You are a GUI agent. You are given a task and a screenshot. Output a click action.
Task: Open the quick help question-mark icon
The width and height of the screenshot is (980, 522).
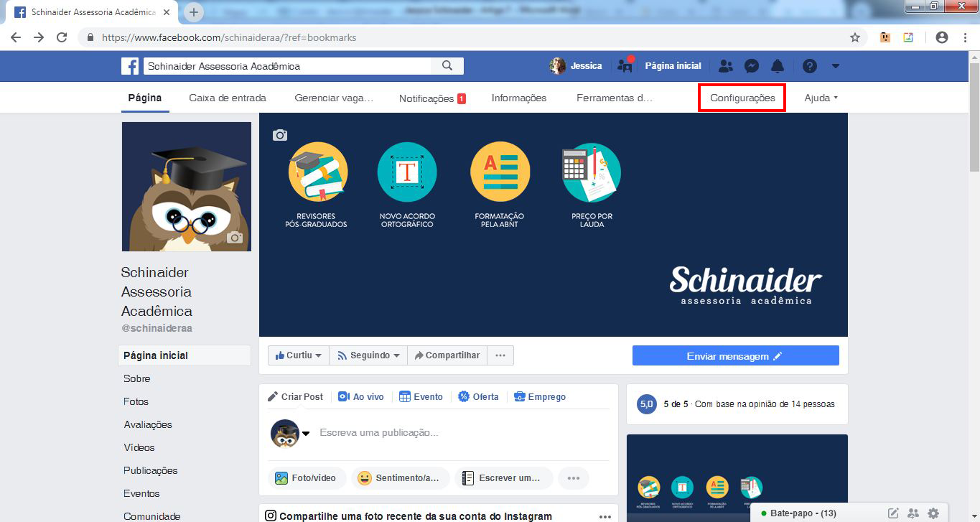810,66
